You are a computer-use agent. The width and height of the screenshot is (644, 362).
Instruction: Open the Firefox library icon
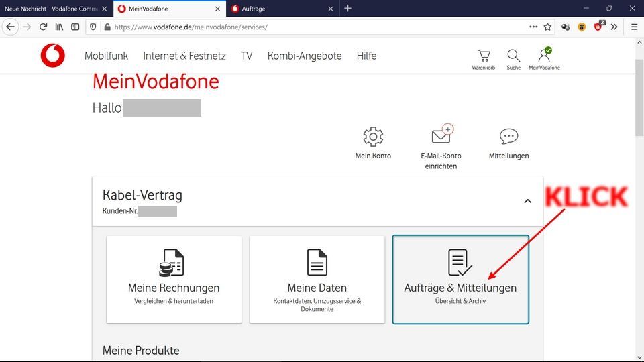click(59, 27)
